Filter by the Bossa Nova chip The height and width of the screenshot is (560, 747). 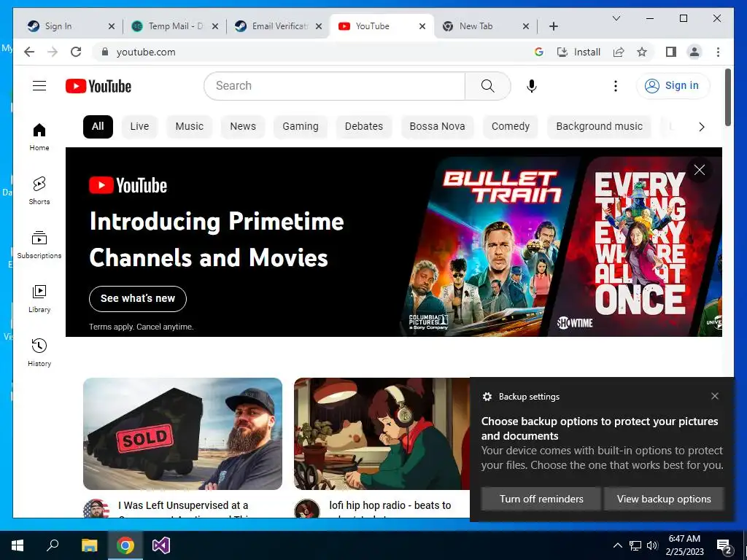438,127
